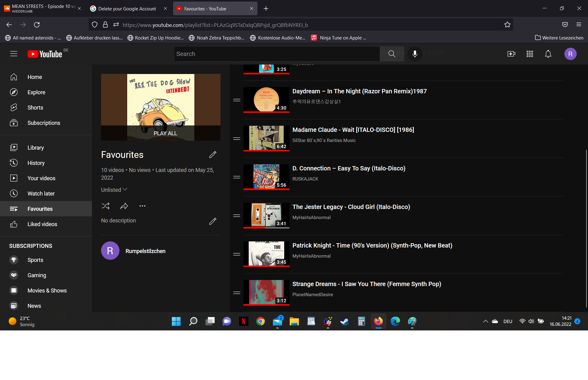Screen dimensions: 588x380
Task: Open Watch later in the sidebar
Action: (41, 193)
